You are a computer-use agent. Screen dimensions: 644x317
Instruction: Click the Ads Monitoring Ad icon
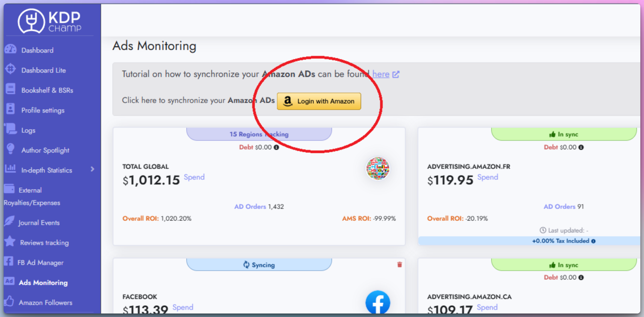[x=10, y=281]
